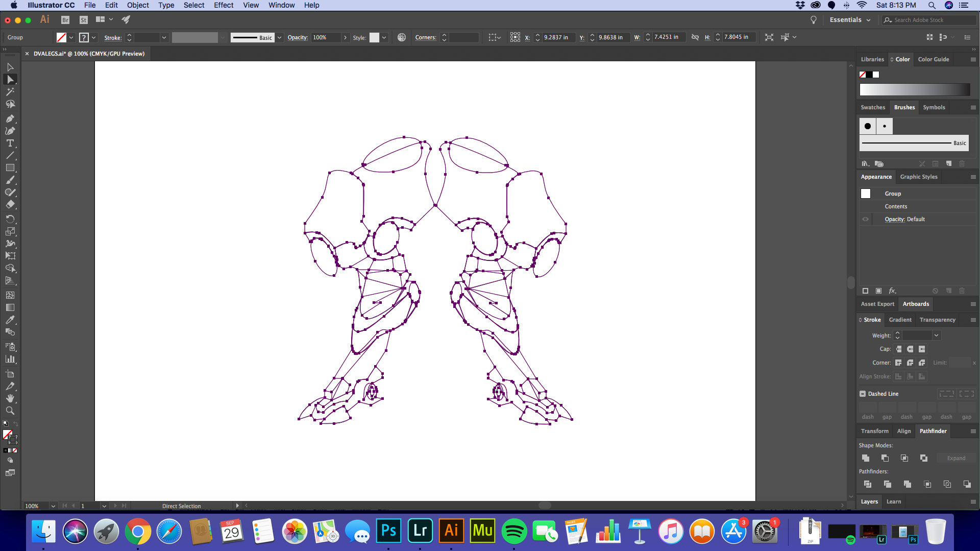
Task: Select the Lasso tool
Action: pyautogui.click(x=10, y=104)
